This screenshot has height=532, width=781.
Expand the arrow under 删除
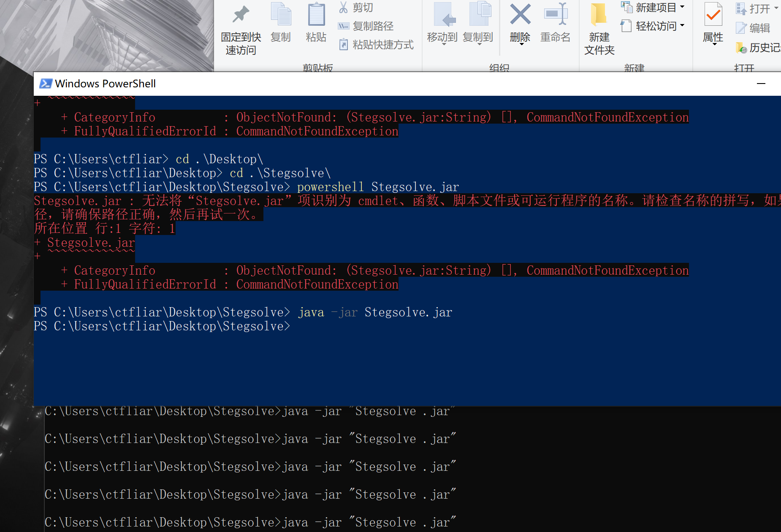coord(521,44)
